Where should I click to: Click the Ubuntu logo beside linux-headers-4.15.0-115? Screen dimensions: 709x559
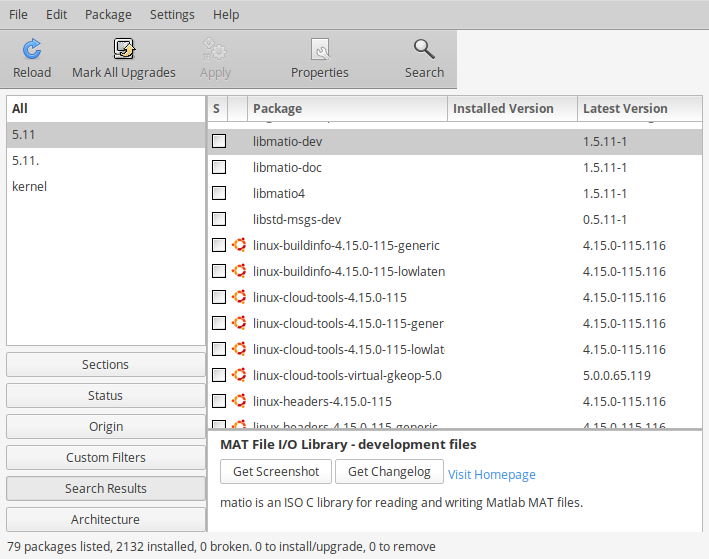tap(239, 401)
